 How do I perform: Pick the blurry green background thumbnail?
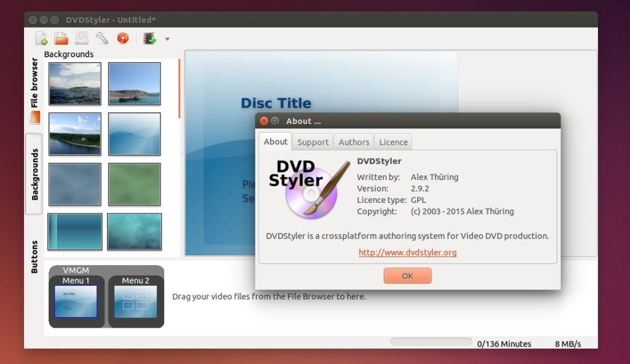coord(134,184)
